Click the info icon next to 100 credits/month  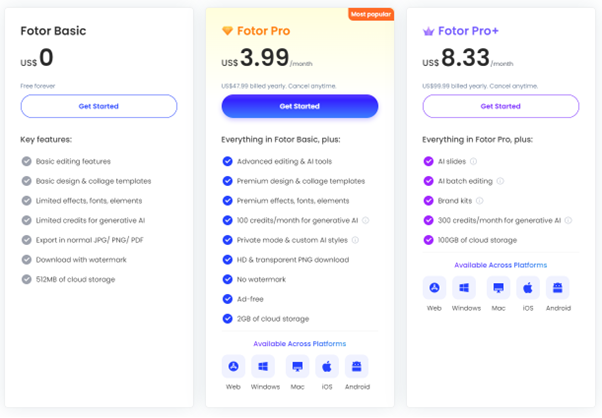tap(367, 220)
